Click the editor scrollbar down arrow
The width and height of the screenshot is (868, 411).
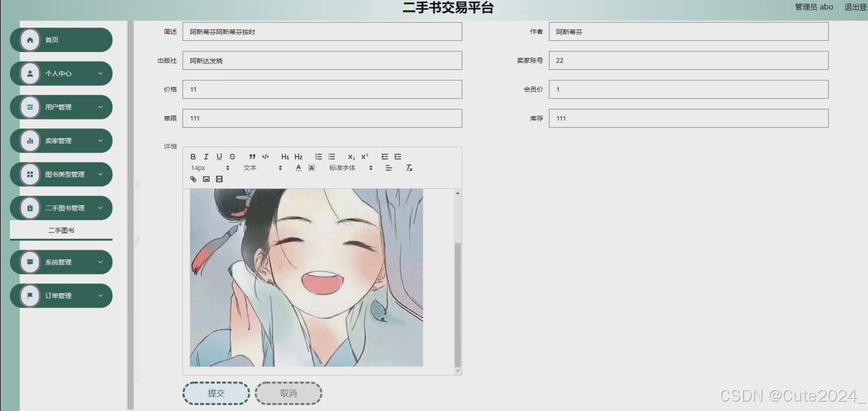457,371
